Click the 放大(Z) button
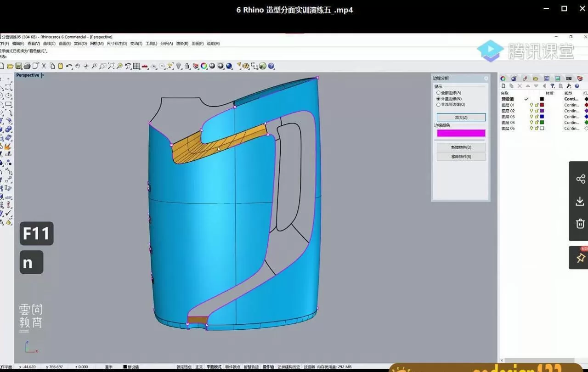The width and height of the screenshot is (588, 372). click(x=461, y=118)
